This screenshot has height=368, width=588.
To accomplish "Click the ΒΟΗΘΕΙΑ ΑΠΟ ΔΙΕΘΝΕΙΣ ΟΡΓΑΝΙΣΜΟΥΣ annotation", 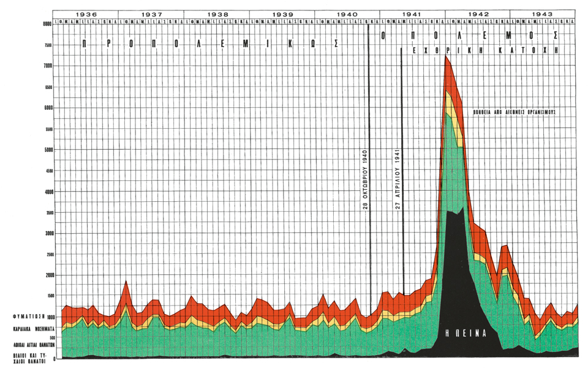I will point(513,113).
